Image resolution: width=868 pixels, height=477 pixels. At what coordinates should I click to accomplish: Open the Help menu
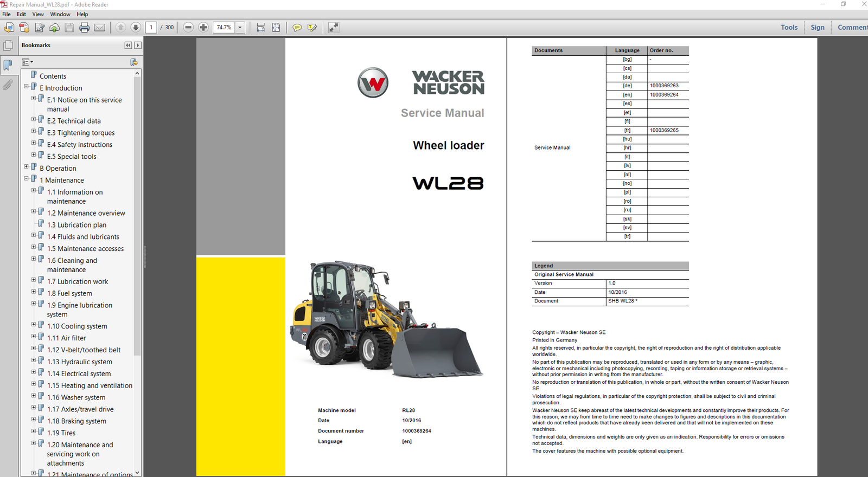tap(82, 14)
